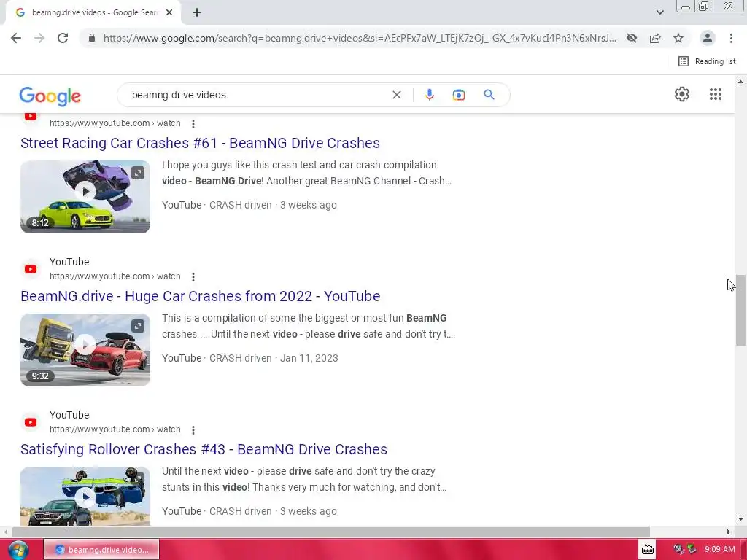This screenshot has width=747, height=560.
Task: Start voice search with microphone icon
Action: (x=429, y=95)
